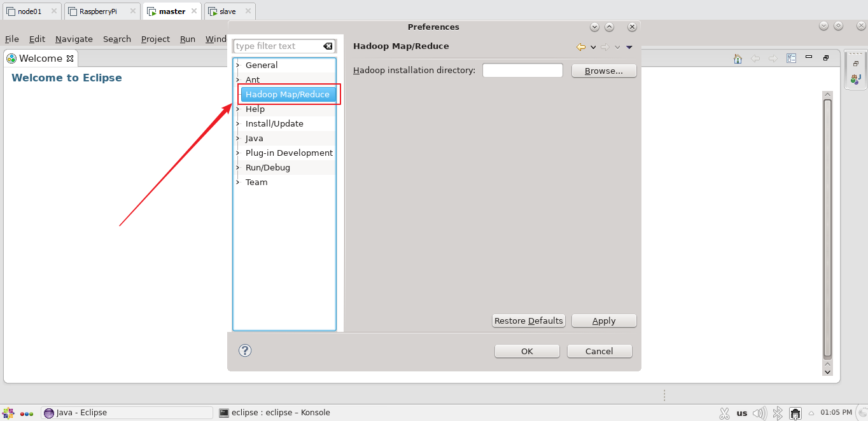The image size is (868, 421).
Task: Select Plug-in Development in the preferences tree
Action: coord(289,153)
